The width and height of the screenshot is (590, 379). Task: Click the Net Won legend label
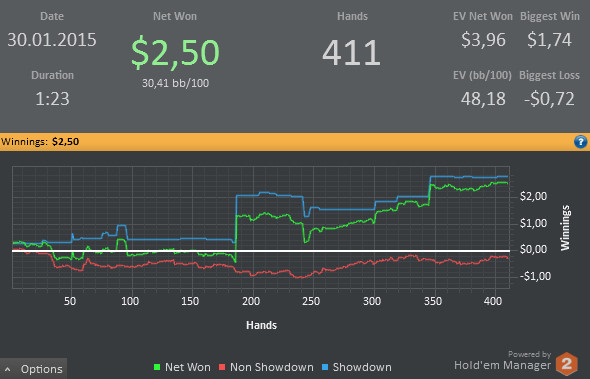[x=188, y=367]
